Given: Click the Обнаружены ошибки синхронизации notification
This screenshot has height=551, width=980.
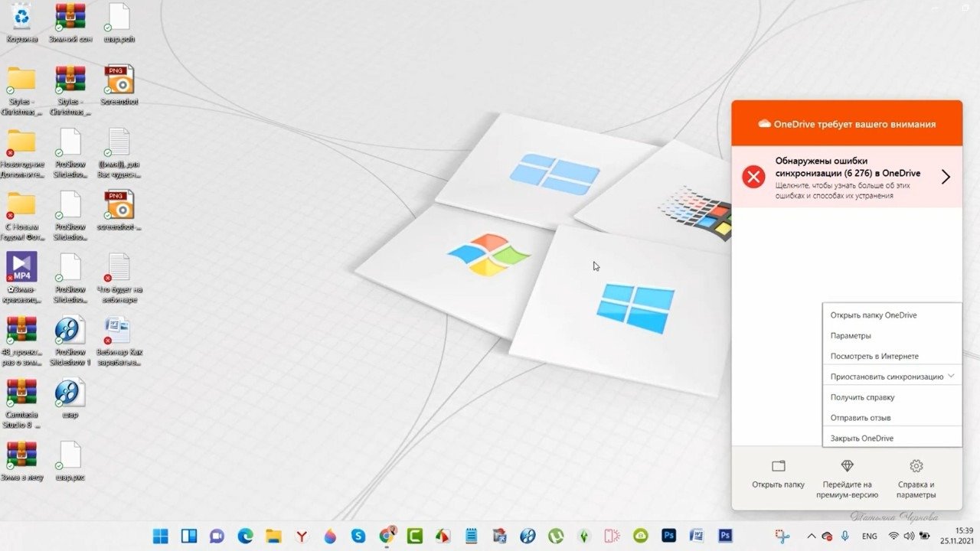Looking at the screenshot, I should pyautogui.click(x=847, y=177).
